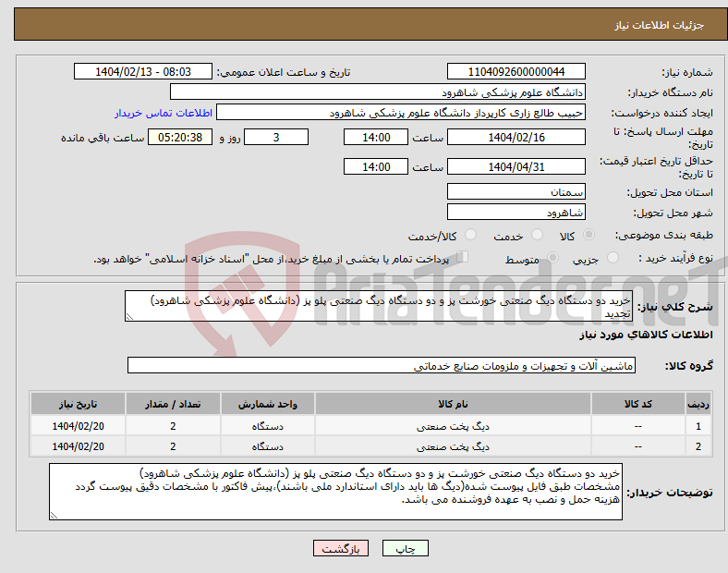The width and height of the screenshot is (728, 573).
Task: Click the requester field حبیب طالع زاری
Action: 400,113
